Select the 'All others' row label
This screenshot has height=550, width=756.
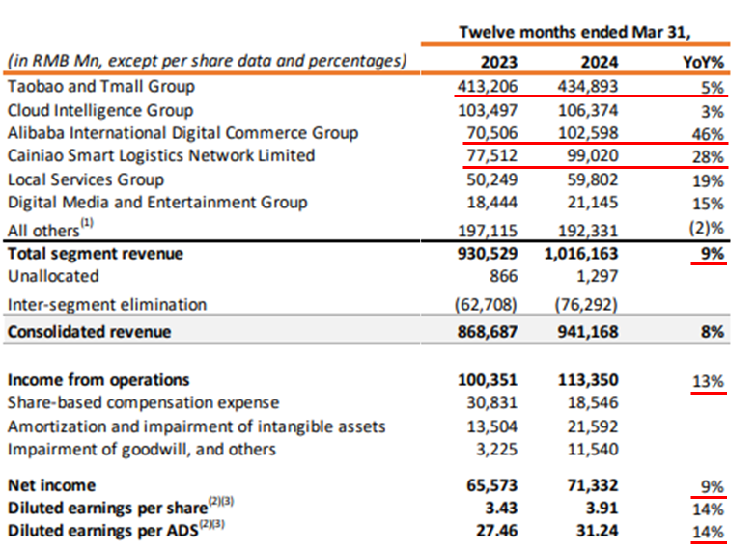point(50,229)
